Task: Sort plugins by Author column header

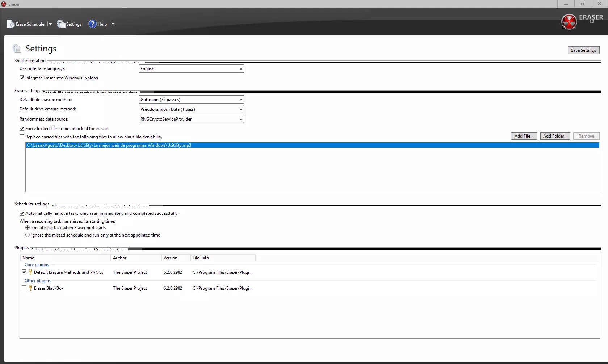Action: click(x=136, y=258)
